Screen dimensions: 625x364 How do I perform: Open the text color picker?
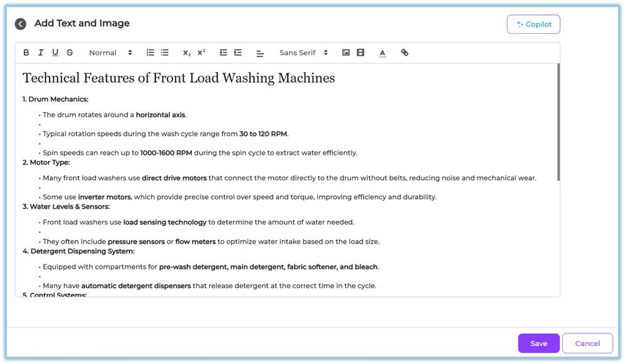(x=382, y=53)
